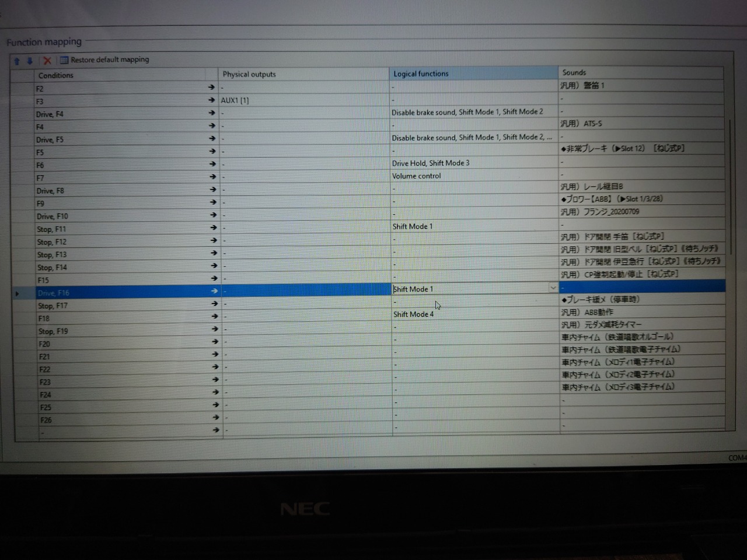
Task: Click the '汎用）ドア開閉 手笛' sound cell
Action: point(641,236)
